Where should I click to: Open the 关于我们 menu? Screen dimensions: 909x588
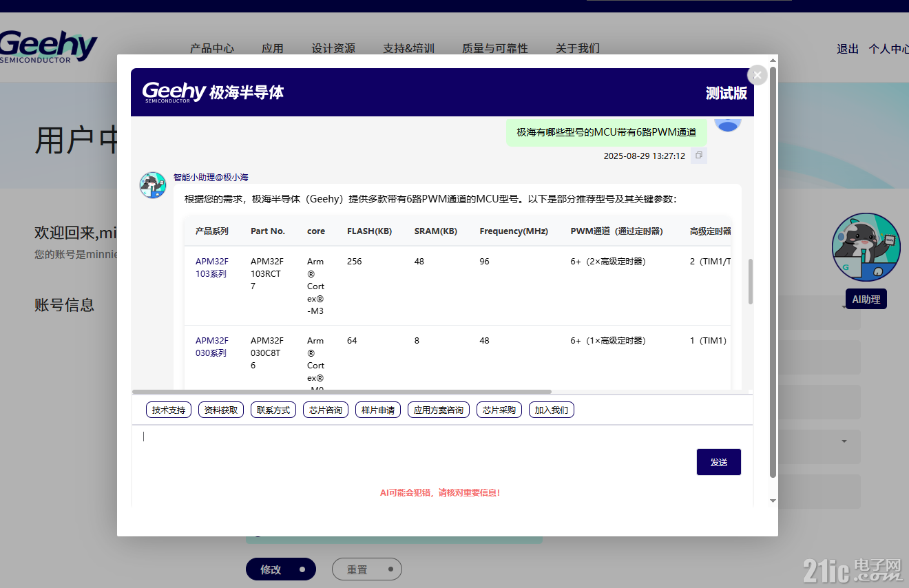[x=578, y=49]
